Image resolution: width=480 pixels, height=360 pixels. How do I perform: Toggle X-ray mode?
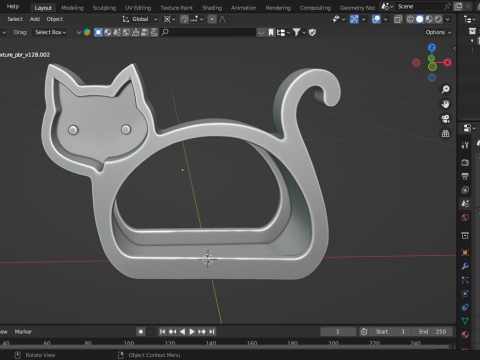[x=398, y=19]
